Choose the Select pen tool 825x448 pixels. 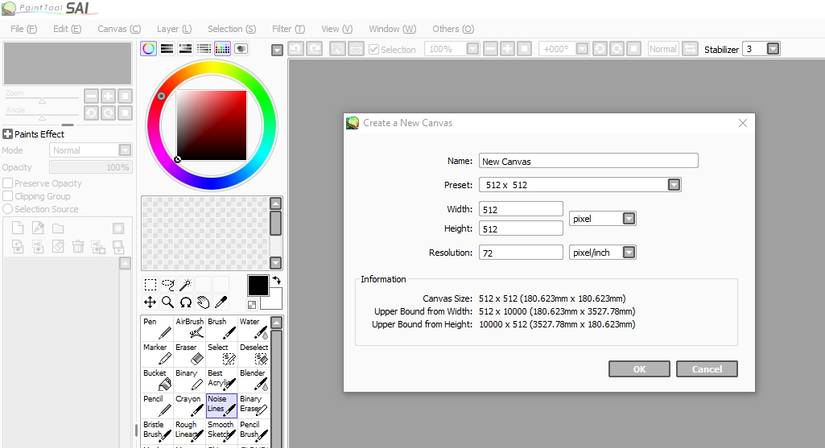(222, 354)
